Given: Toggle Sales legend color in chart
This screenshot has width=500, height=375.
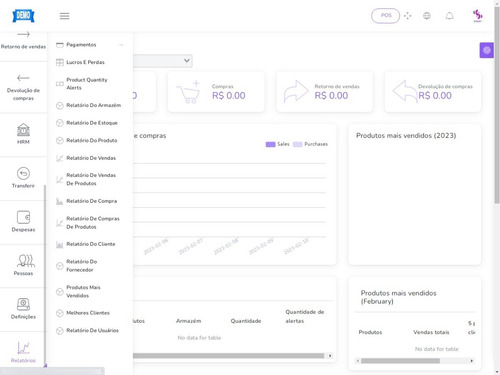Looking at the screenshot, I should coord(270,144).
